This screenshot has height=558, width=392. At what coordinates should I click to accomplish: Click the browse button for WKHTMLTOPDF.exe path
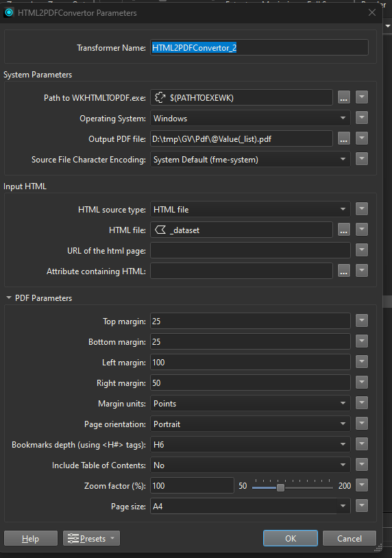tap(343, 97)
